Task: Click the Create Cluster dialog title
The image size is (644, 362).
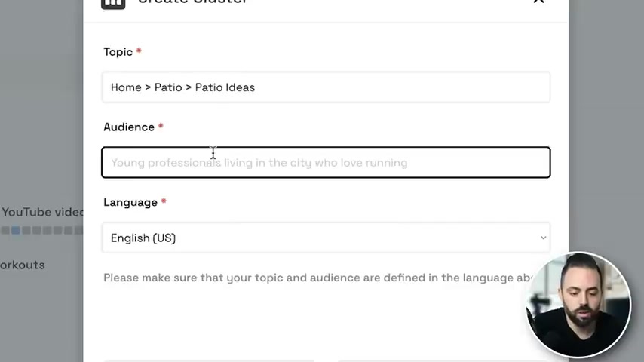Action: tap(192, 2)
